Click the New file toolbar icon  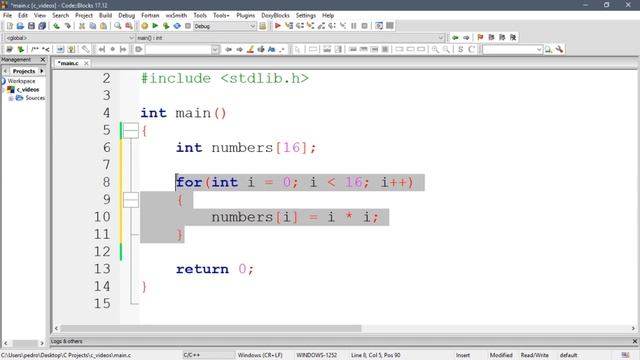pyautogui.click(x=9, y=26)
